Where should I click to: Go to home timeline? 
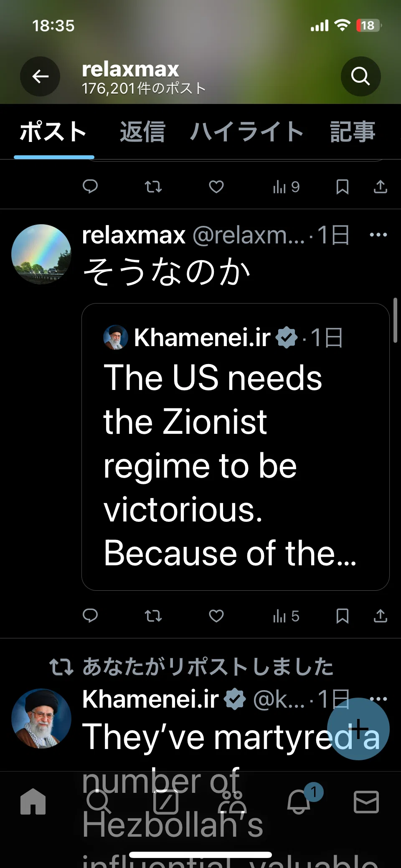[33, 802]
